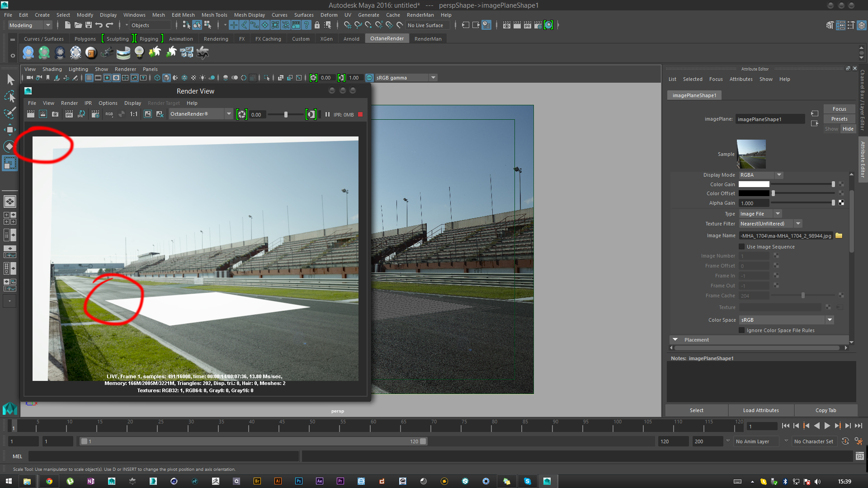Check Ignore Color Space File Rules
Screen dimensions: 868x488
pyautogui.click(x=741, y=330)
